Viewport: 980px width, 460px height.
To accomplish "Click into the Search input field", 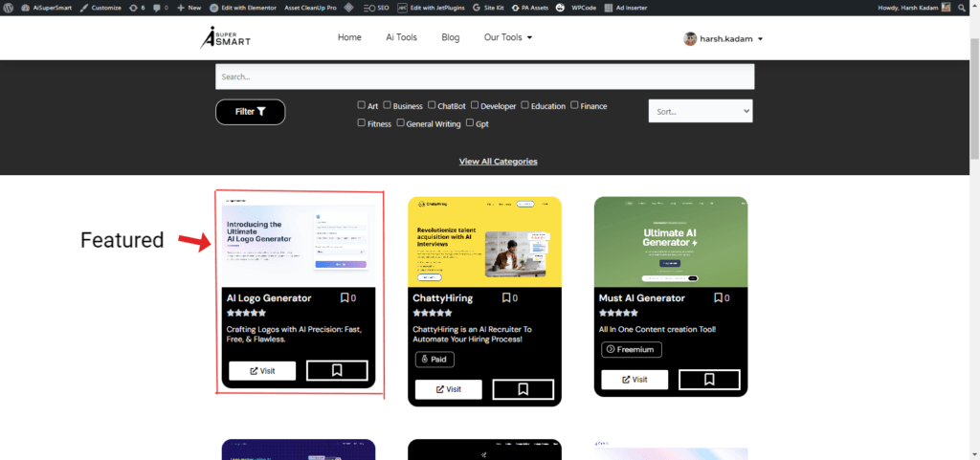I will click(484, 77).
